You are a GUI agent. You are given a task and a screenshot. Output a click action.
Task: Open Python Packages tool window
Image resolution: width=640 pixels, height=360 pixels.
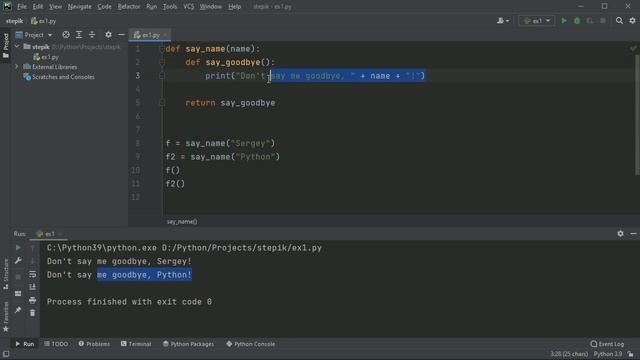click(188, 344)
